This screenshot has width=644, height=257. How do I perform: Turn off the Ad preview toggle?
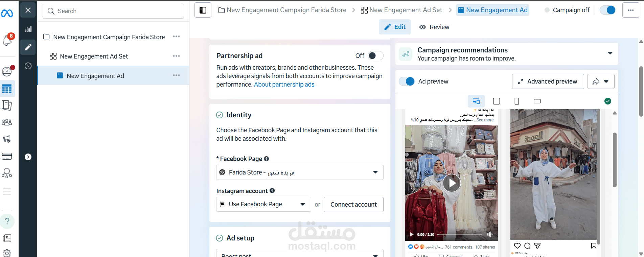[x=407, y=81]
